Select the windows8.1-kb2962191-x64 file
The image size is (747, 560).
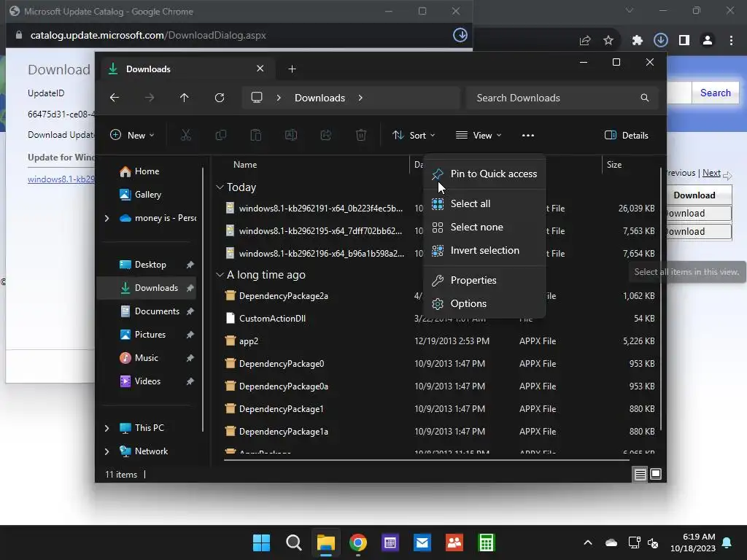(321, 209)
